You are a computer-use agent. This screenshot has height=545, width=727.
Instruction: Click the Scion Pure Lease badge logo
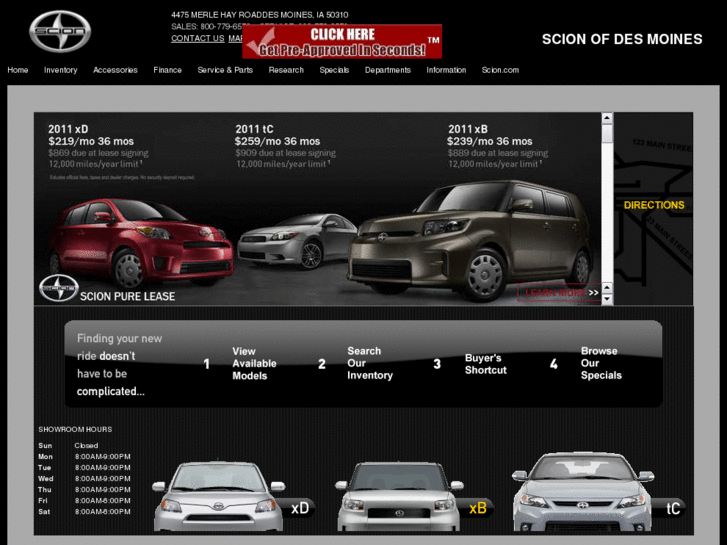tap(58, 289)
